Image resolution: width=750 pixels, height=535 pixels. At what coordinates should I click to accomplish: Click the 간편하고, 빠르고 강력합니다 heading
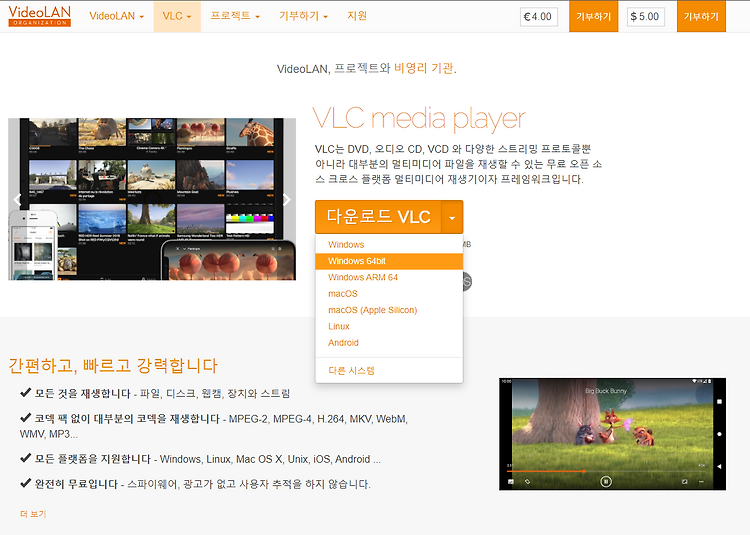point(113,366)
